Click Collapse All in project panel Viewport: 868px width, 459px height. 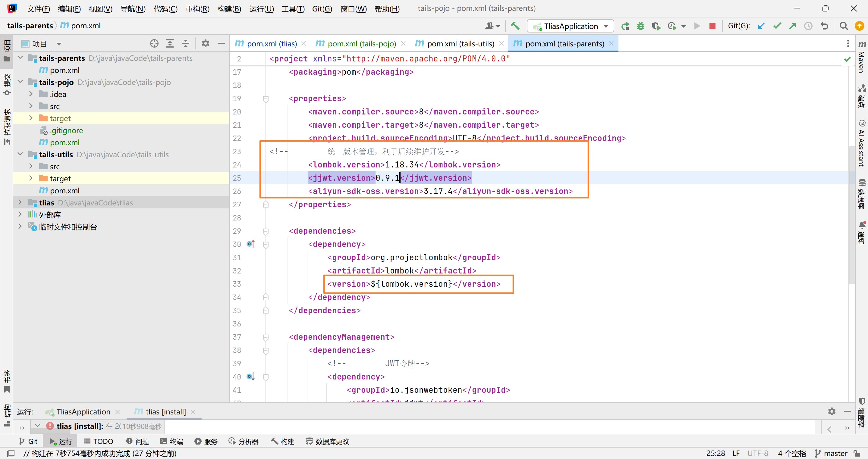pos(185,43)
